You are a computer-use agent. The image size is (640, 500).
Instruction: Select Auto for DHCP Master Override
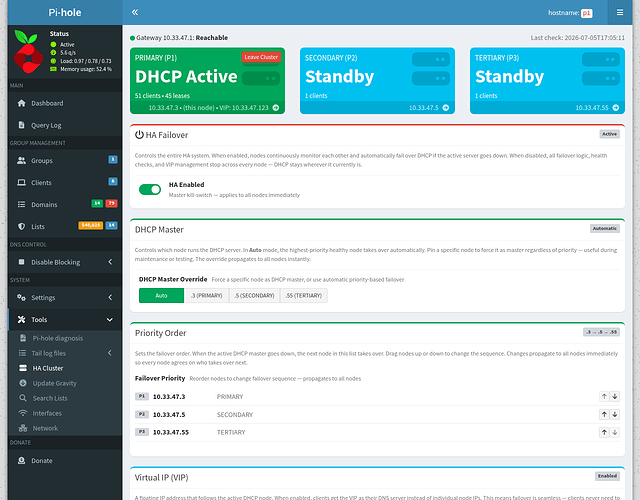(x=161, y=296)
